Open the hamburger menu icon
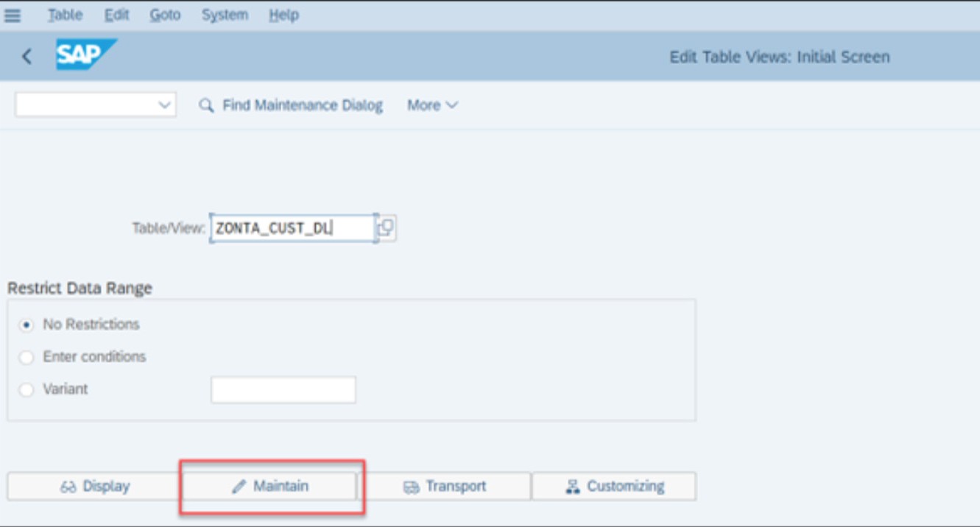980x527 pixels. click(13, 15)
